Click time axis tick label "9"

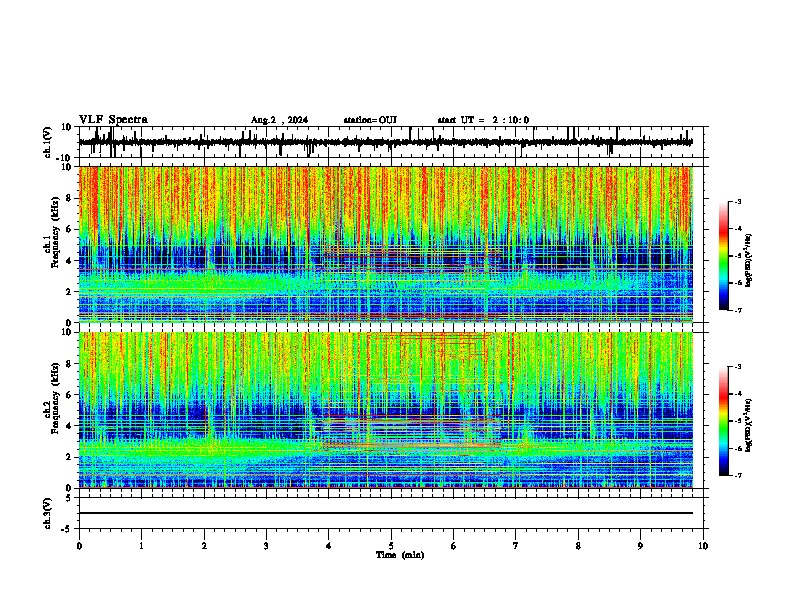coord(640,546)
